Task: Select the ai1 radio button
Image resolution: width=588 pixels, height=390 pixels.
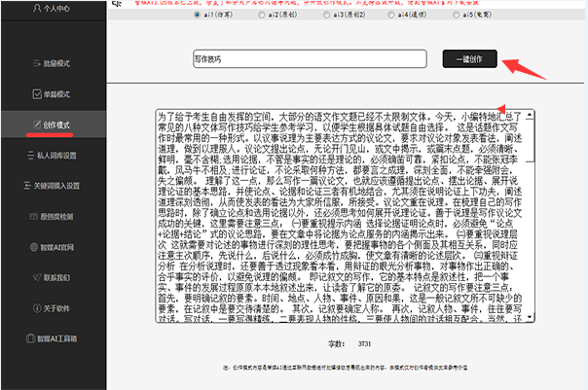Action: [197, 15]
